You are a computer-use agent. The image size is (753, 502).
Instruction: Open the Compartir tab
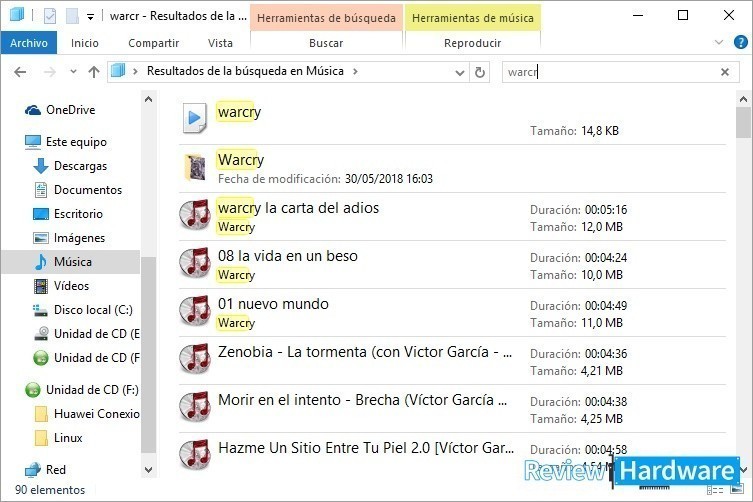153,43
